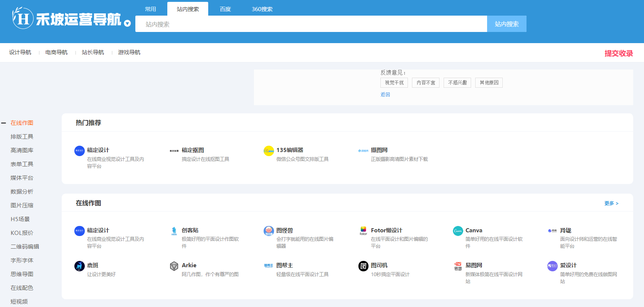Open the 站长导航 menu item

click(x=93, y=52)
